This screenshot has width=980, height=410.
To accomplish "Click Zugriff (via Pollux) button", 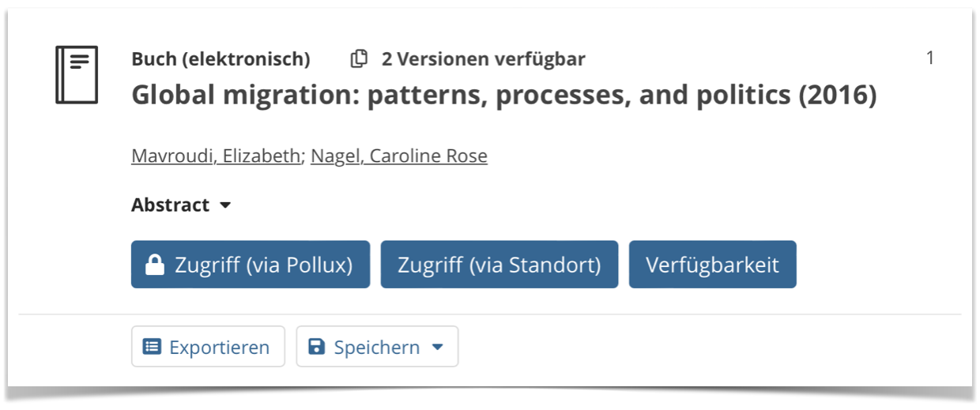I will tap(251, 265).
